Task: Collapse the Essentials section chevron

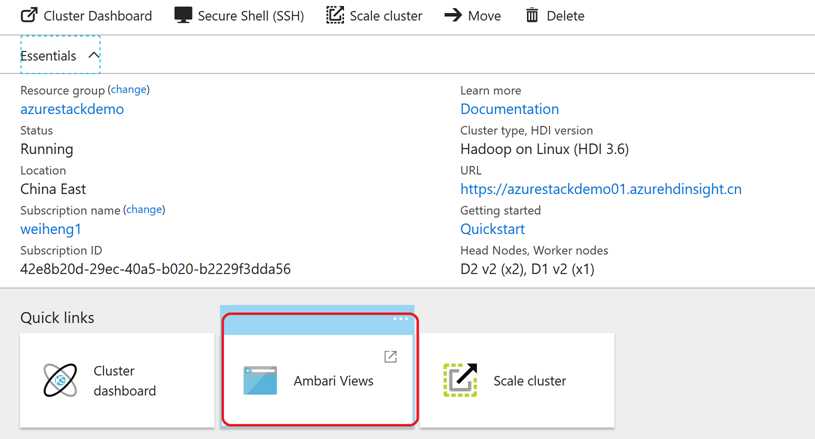Action: point(94,55)
